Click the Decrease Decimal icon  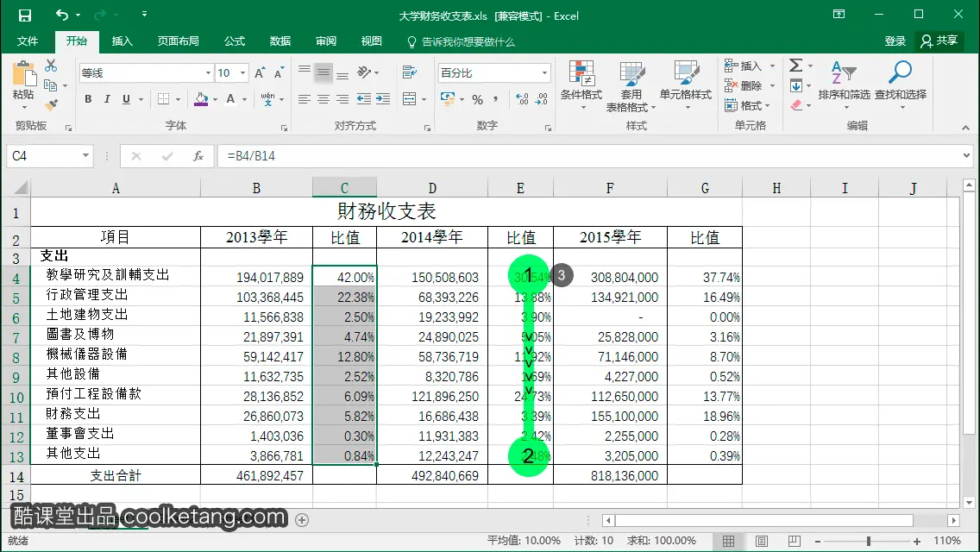[x=541, y=99]
